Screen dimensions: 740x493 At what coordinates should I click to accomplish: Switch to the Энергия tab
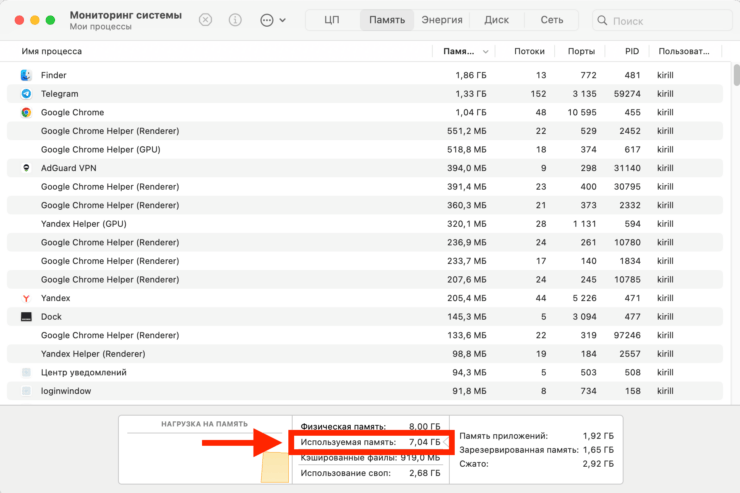pos(441,20)
